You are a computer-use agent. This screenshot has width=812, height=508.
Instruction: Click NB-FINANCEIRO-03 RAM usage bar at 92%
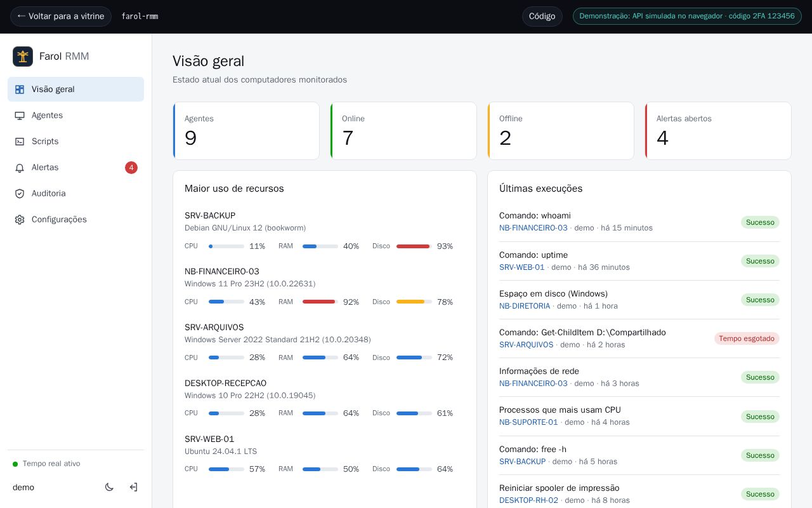tap(320, 302)
